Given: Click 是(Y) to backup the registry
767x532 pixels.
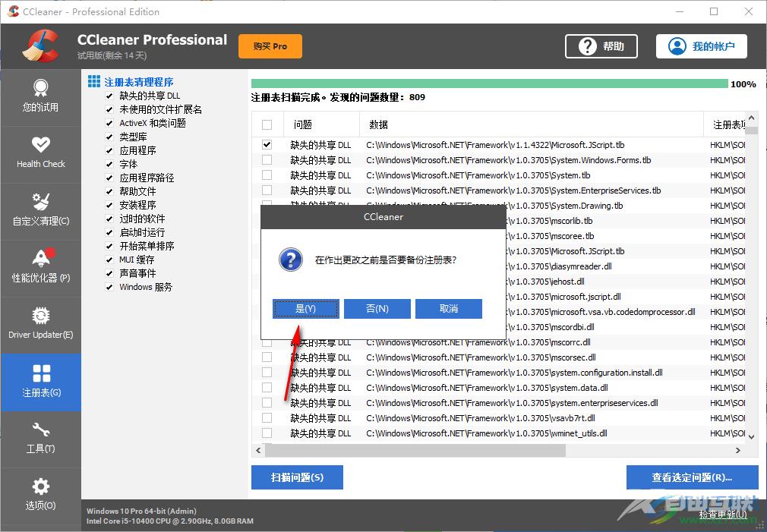Looking at the screenshot, I should pyautogui.click(x=305, y=309).
